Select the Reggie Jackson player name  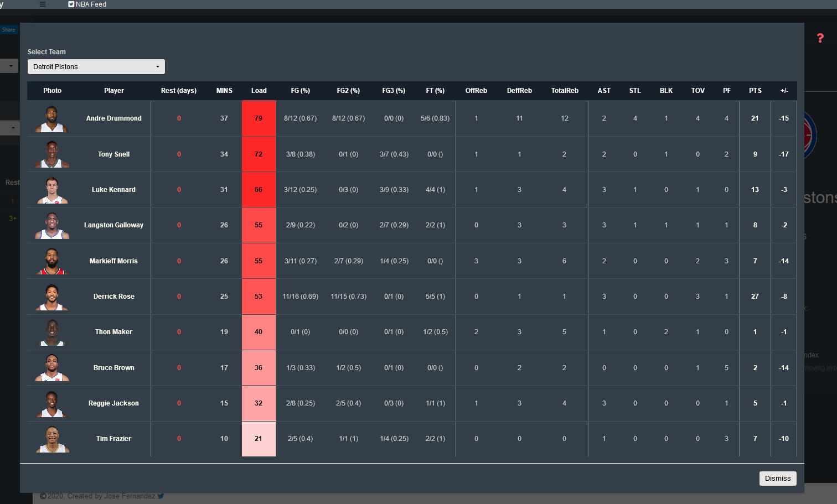pyautogui.click(x=114, y=403)
